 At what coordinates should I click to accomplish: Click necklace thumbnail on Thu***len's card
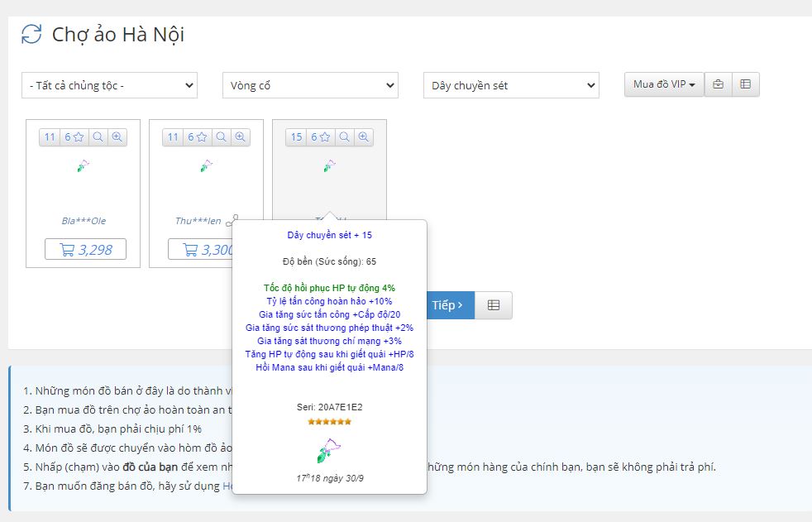(x=206, y=166)
